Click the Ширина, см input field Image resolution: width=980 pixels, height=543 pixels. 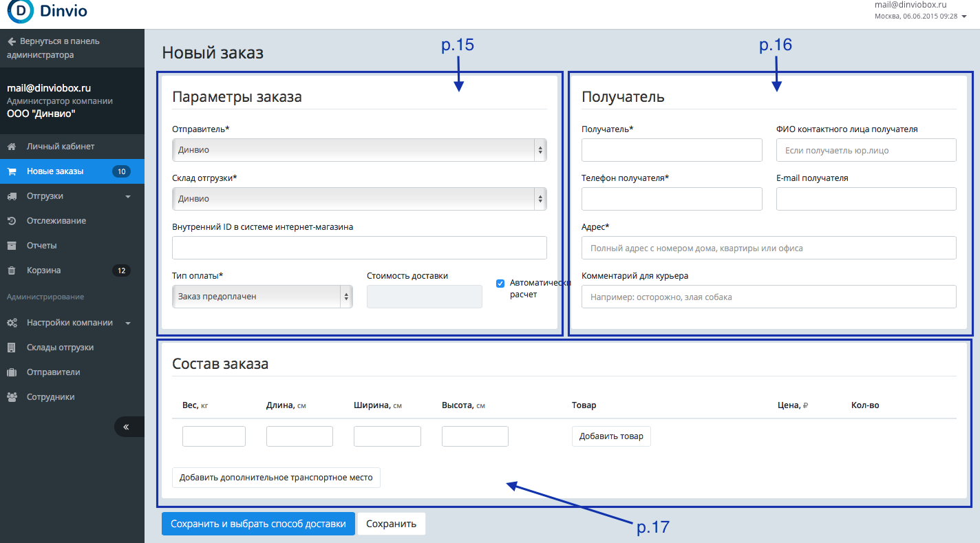click(x=387, y=436)
